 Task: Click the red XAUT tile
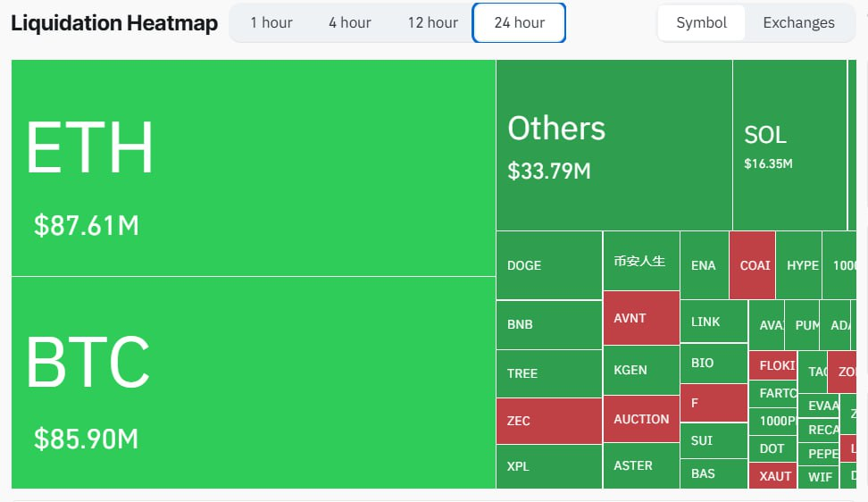click(x=772, y=476)
